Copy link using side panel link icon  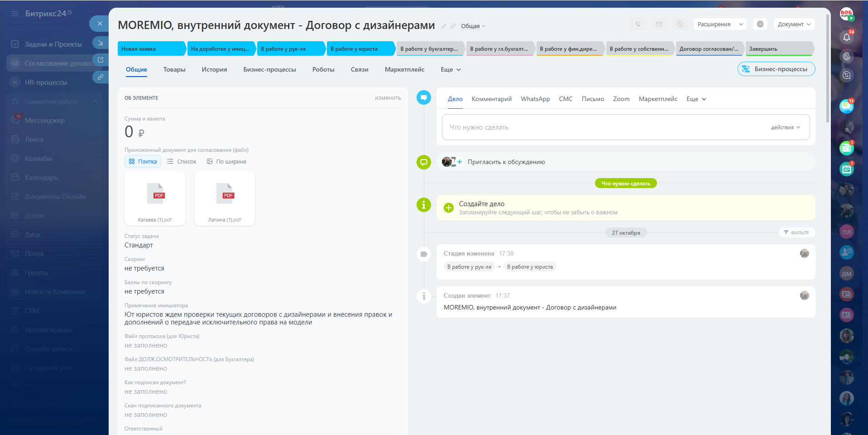pyautogui.click(x=100, y=77)
